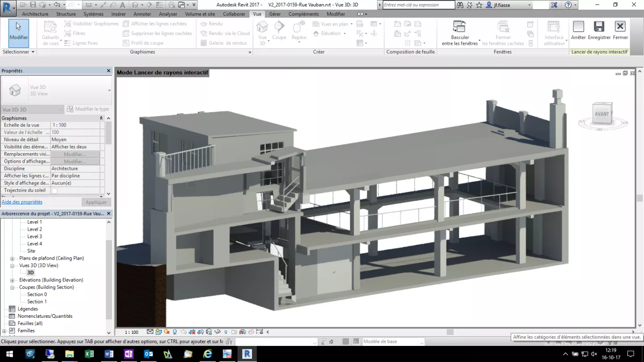Click Fermer in the ray trace panel
644x362 pixels.
coord(620,30)
